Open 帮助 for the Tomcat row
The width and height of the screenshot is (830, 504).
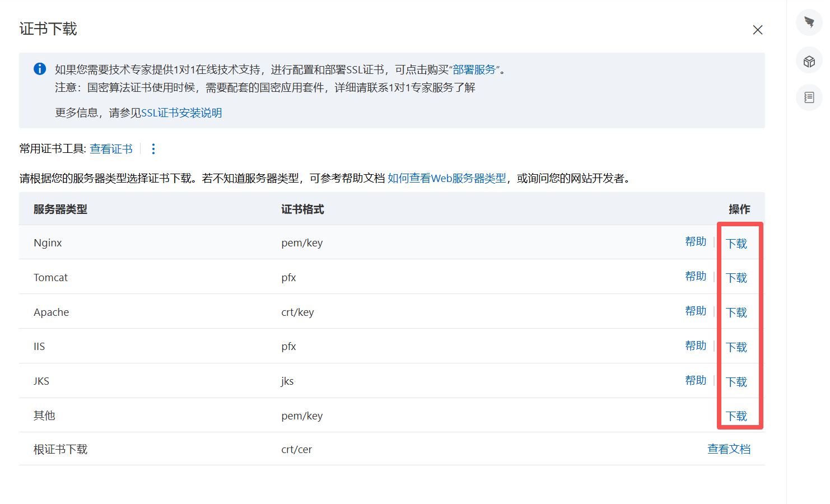coord(696,276)
